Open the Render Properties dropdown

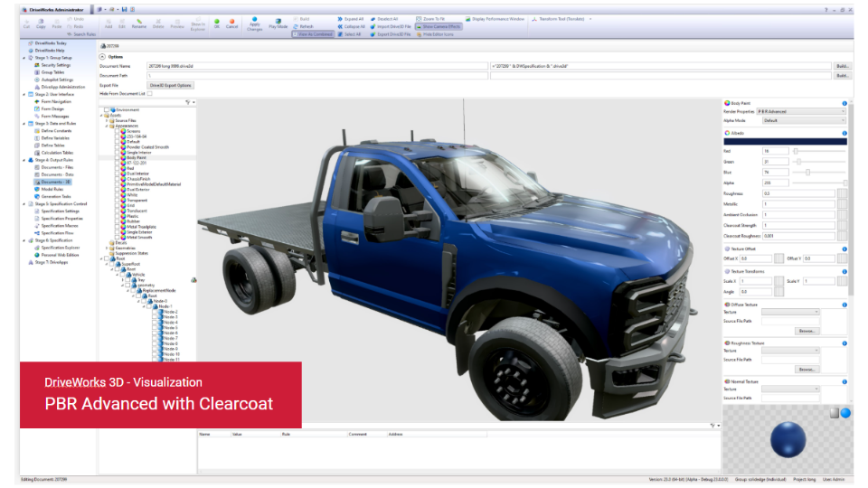(x=801, y=111)
